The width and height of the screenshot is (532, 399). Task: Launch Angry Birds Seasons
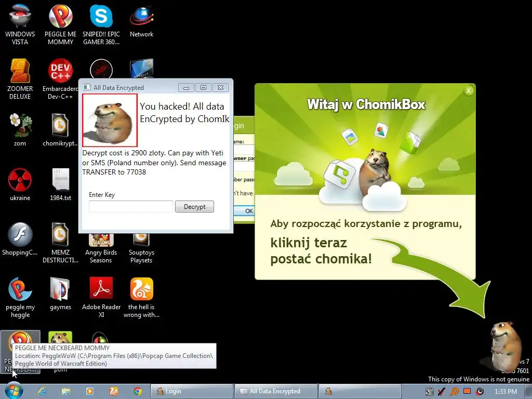101,249
